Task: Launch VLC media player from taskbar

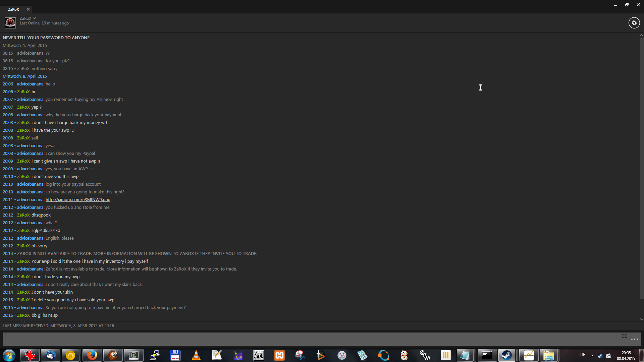Action: pos(196,355)
